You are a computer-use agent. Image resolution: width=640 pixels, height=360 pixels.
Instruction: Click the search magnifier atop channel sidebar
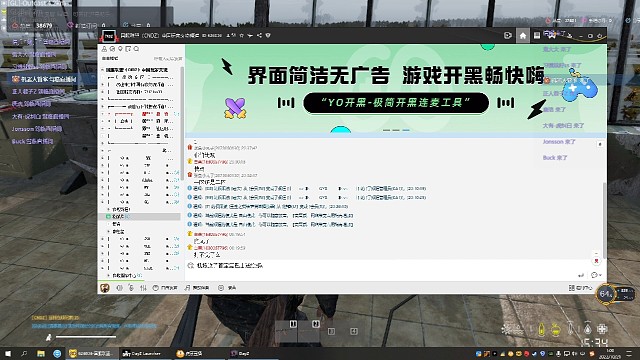click(136, 49)
